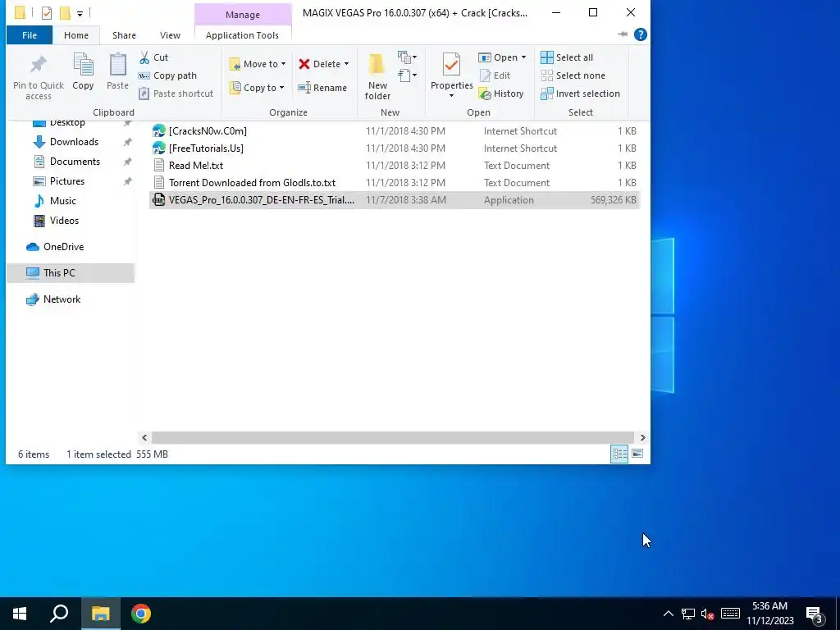This screenshot has height=630, width=840.
Task: Select This PC in the navigation pane
Action: pyautogui.click(x=71, y=273)
